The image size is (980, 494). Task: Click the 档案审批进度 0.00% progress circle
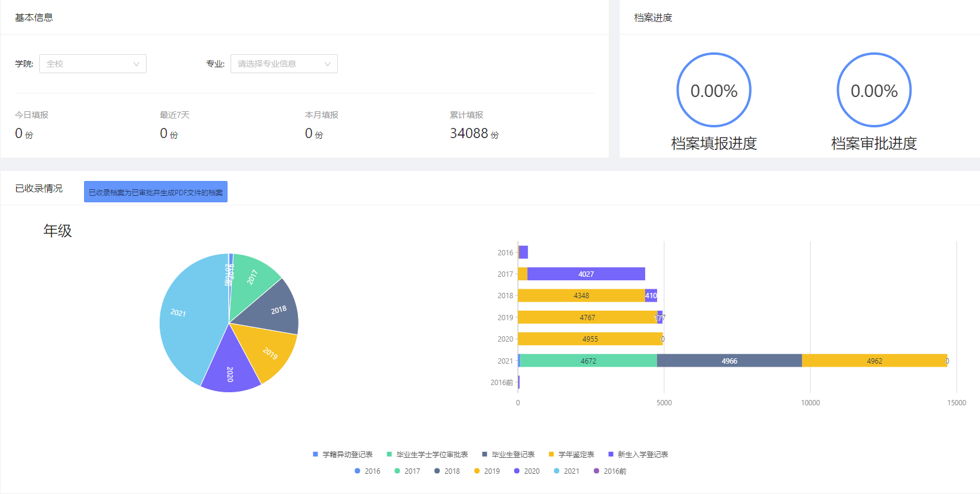point(874,90)
